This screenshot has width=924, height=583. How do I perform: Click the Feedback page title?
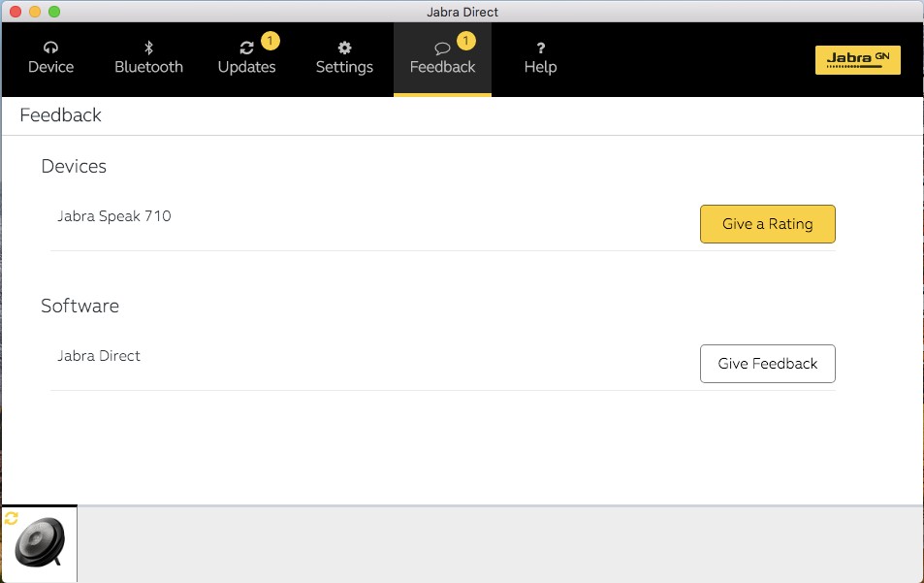(x=60, y=114)
